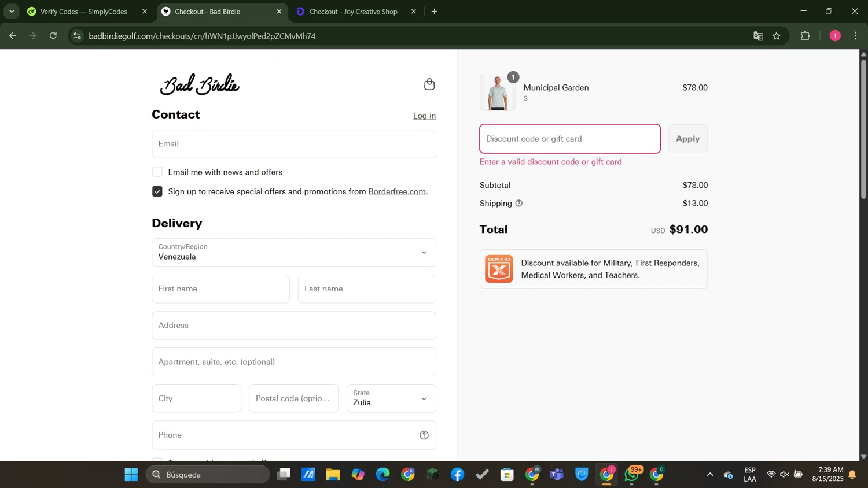Click the Apartment, suite, etc. field

pyautogui.click(x=294, y=362)
